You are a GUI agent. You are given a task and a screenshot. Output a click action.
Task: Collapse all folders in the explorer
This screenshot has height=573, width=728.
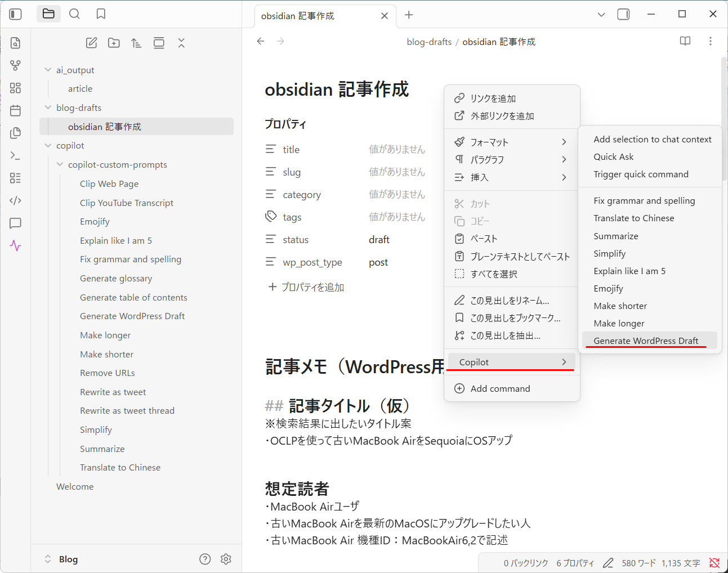tap(181, 42)
